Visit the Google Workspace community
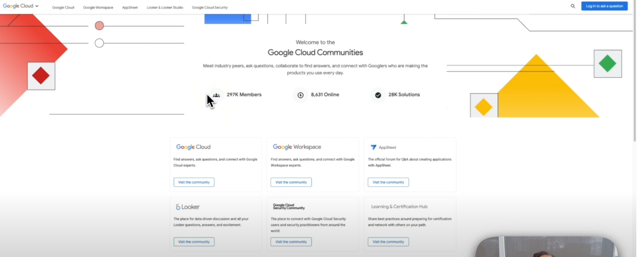Image resolution: width=644 pixels, height=257 pixels. 291,182
